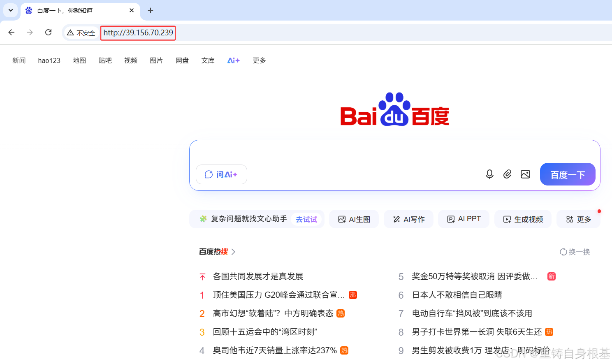Open the 去试试 link for 文心助手

[x=306, y=219]
